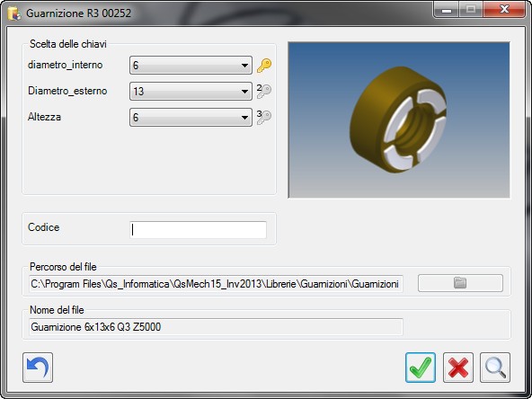Click the grey key icon numbered 2
Screen dimensions: 532x399
point(264,92)
